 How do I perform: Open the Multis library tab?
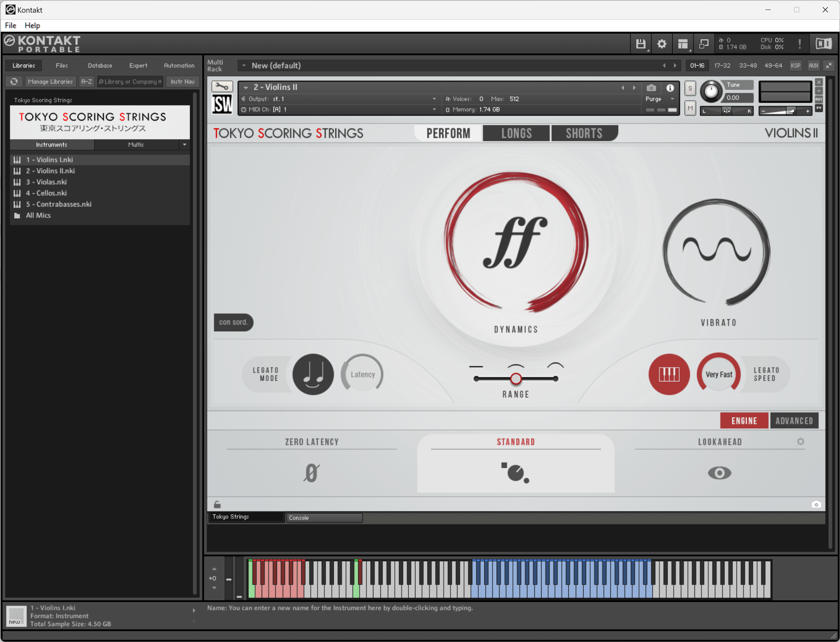point(136,144)
